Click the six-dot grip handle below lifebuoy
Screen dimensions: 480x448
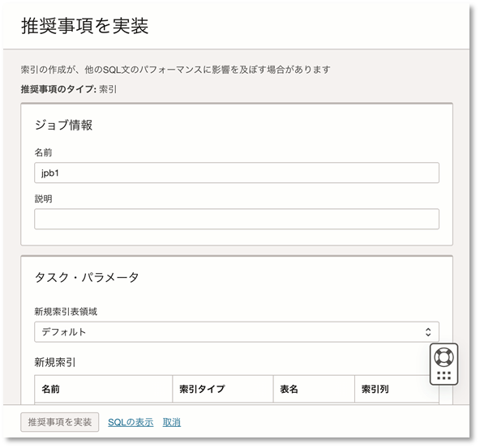point(444,376)
